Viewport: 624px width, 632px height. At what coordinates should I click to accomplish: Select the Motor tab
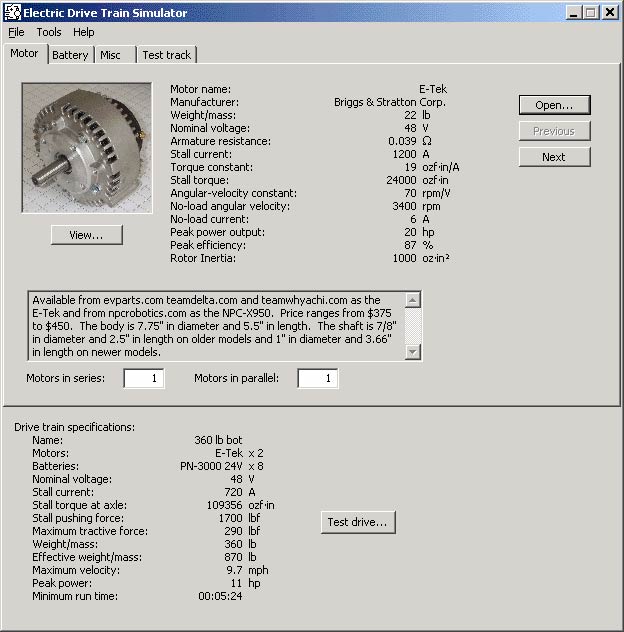pyautogui.click(x=24, y=54)
